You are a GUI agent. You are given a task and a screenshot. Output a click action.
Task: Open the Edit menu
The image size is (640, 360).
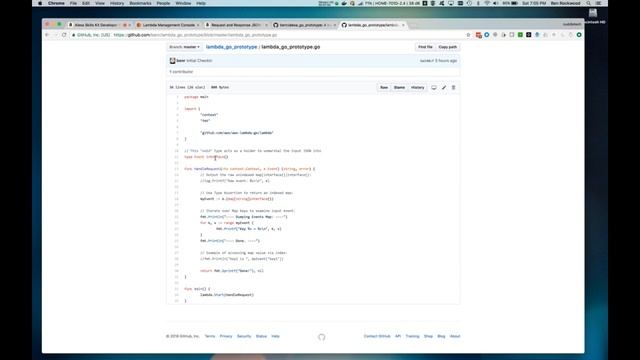[86, 3]
